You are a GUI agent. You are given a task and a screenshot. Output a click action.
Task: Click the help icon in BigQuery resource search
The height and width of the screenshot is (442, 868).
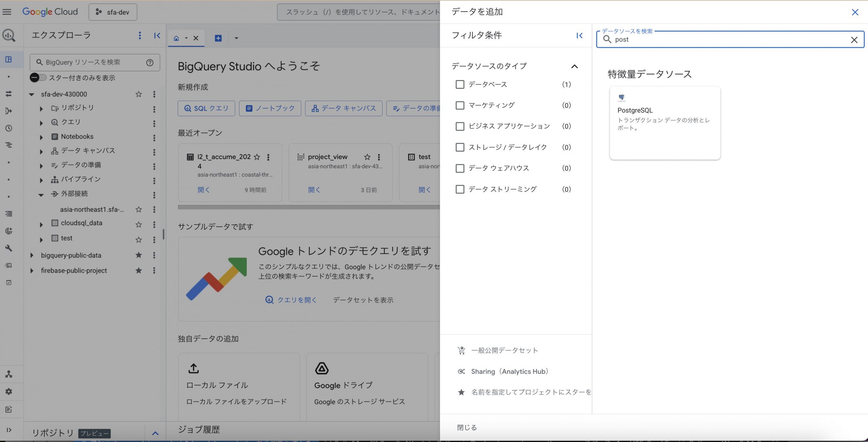[150, 62]
